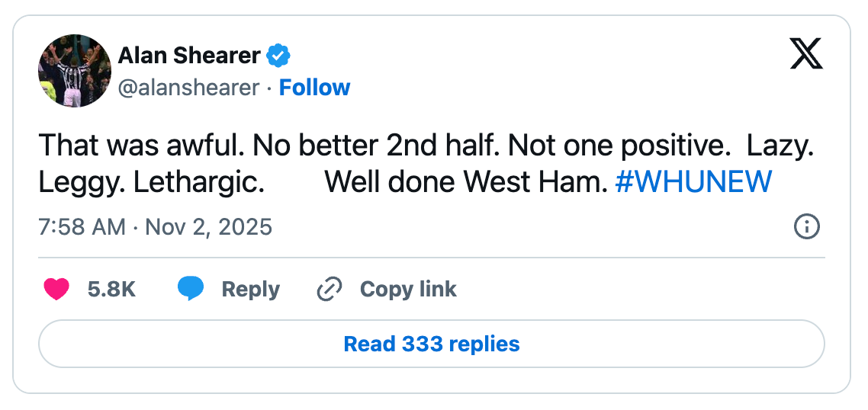Open Alan Shearer's profile picture
Viewport: 868px width, 410px height.
pos(74,71)
